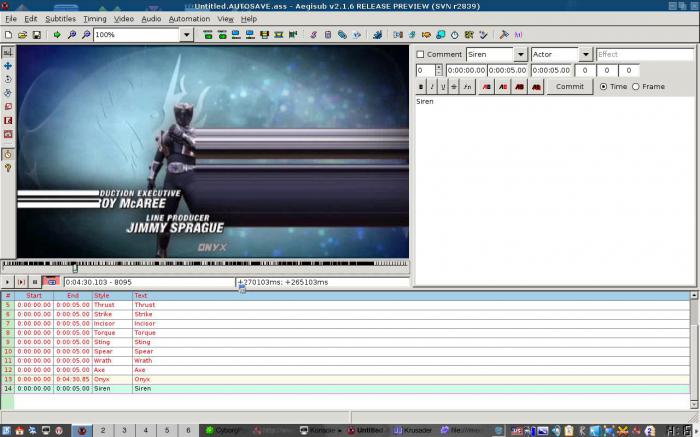The image size is (700, 437).
Task: Select the blue Drag subtitles tool
Action: 8,66
